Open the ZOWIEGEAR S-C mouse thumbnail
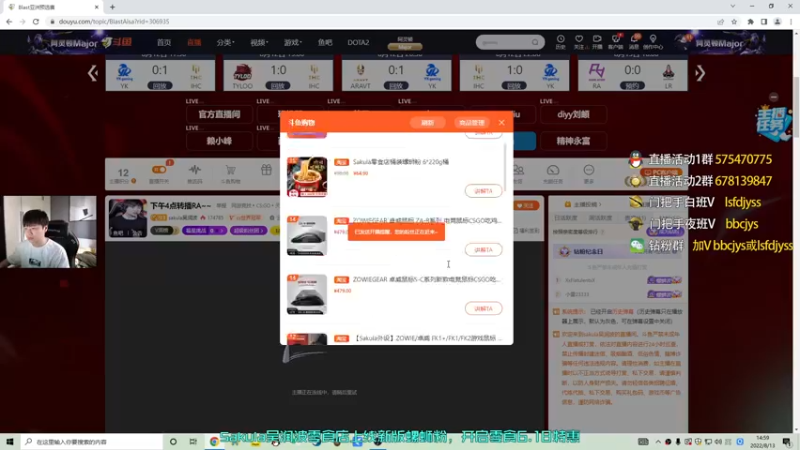Viewport: 800px width, 450px height. click(x=307, y=294)
